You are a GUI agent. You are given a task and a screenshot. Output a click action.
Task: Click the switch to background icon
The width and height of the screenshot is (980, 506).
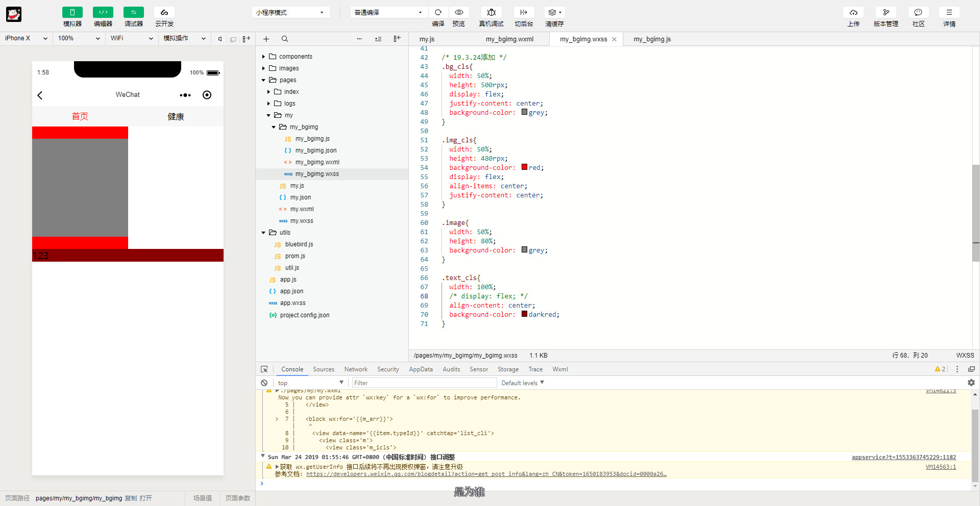pos(524,12)
